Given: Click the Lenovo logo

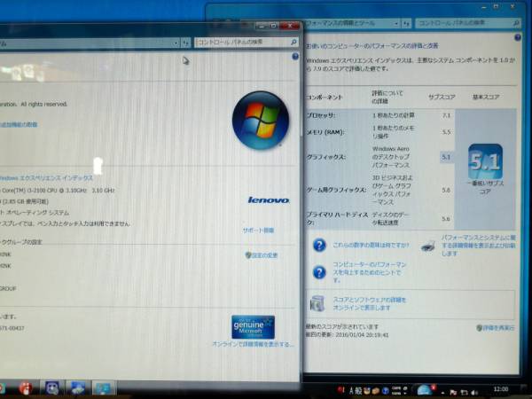Looking at the screenshot, I should click(269, 200).
